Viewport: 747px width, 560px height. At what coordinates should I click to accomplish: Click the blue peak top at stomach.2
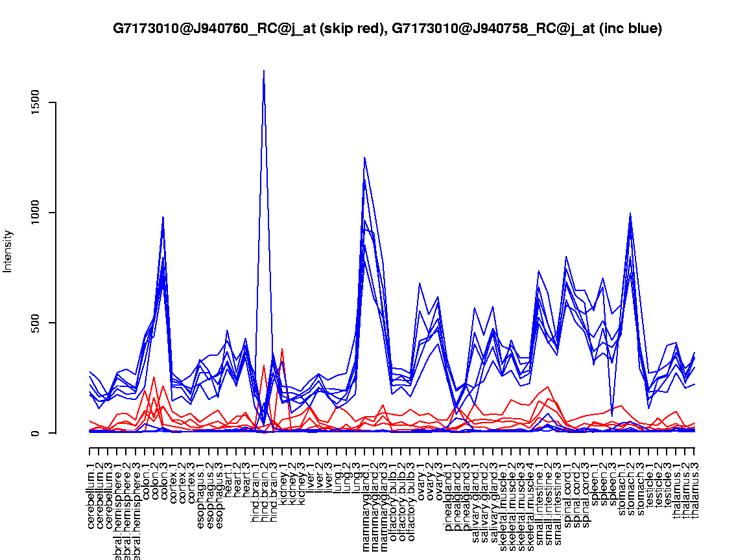[x=630, y=214]
